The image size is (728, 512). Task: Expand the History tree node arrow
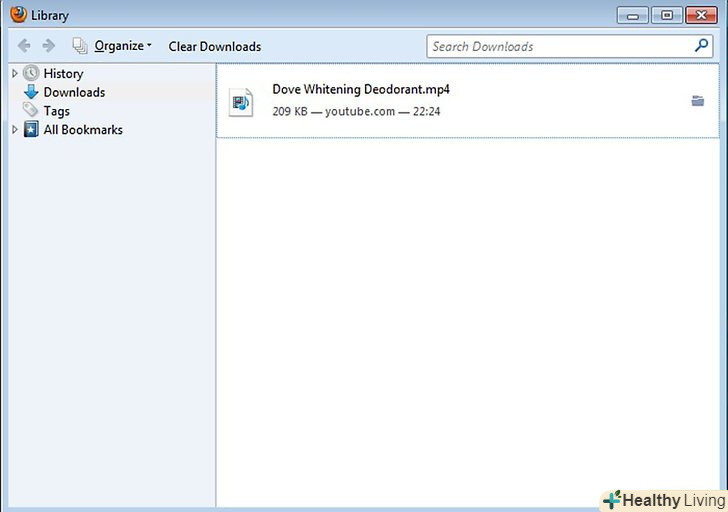click(15, 73)
